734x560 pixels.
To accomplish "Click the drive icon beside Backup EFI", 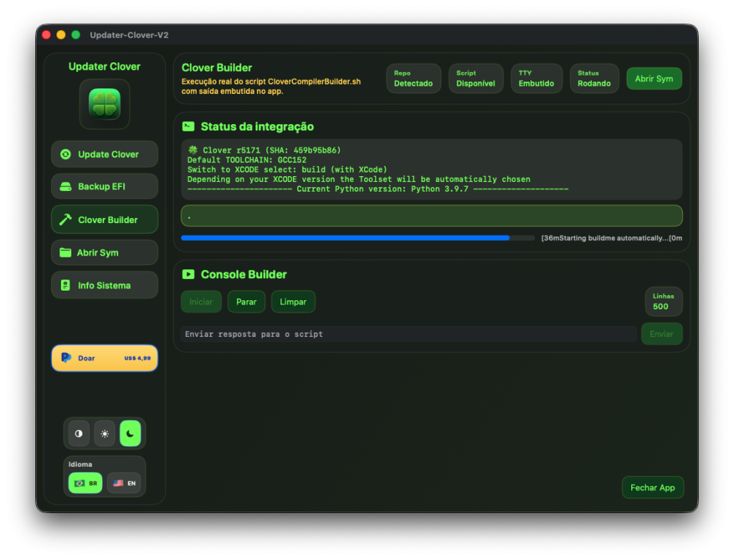I will (x=65, y=186).
